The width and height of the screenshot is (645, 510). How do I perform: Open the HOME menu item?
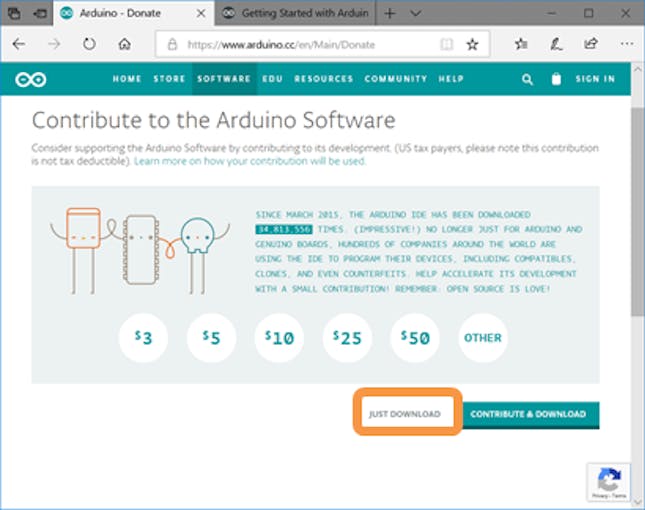coord(127,79)
